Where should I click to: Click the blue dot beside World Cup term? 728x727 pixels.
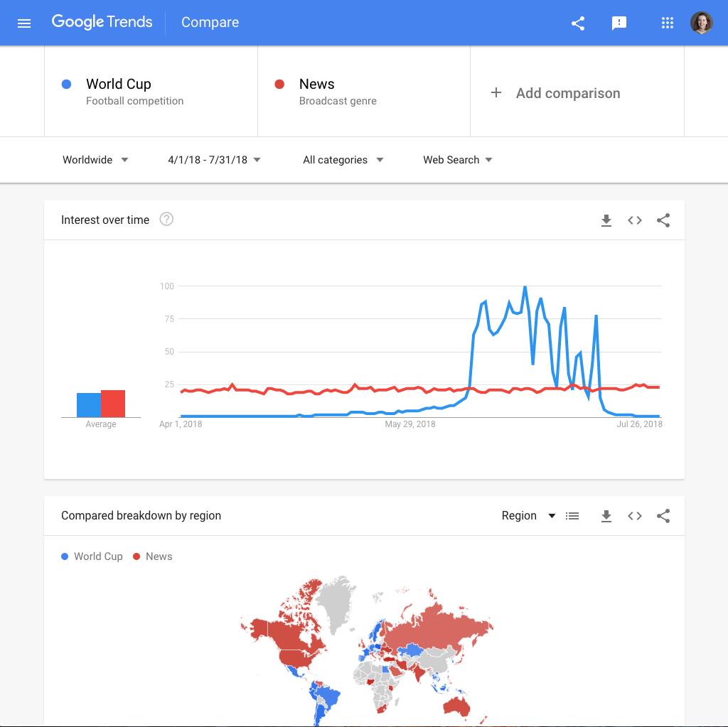66,84
